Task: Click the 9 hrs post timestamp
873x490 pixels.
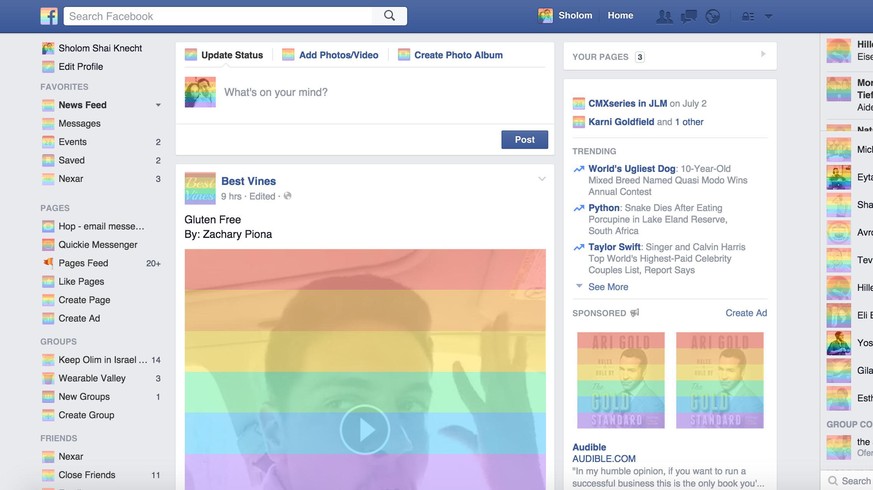Action: (x=231, y=196)
